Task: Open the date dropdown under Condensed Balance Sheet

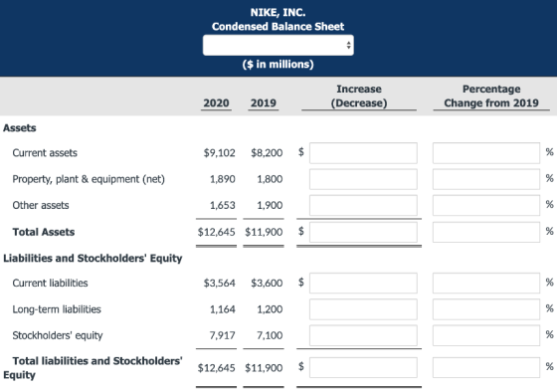Action: click(278, 45)
